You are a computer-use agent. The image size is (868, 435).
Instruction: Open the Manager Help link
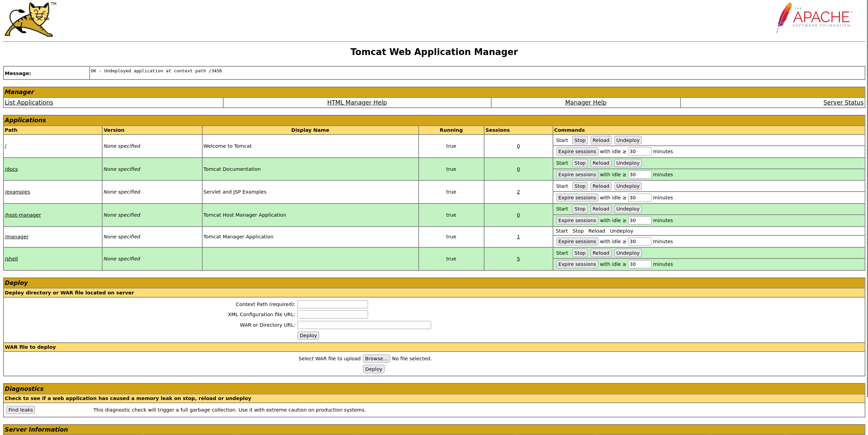point(585,103)
